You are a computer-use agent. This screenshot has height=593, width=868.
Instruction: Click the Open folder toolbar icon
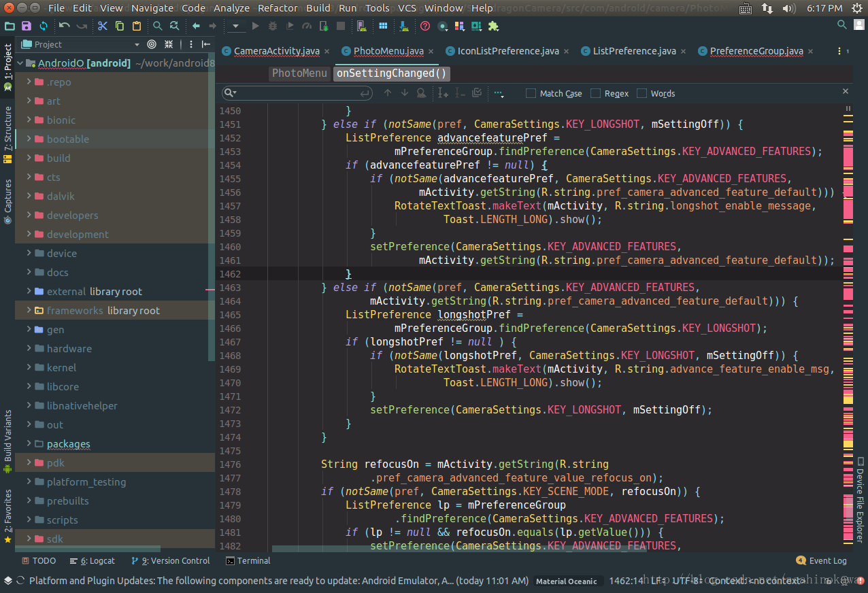pos(10,26)
